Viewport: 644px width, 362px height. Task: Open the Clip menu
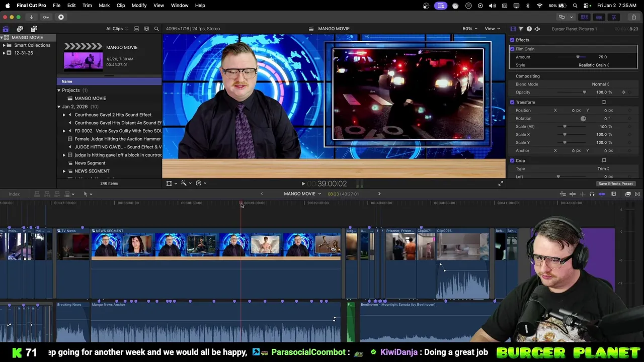[121, 6]
